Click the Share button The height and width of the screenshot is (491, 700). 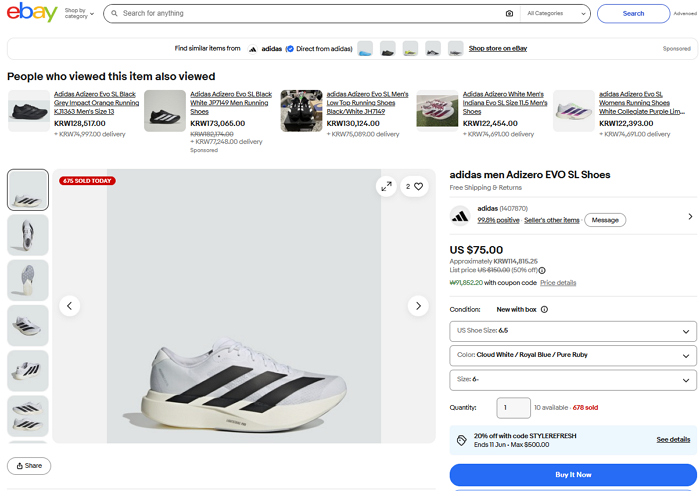coord(29,466)
